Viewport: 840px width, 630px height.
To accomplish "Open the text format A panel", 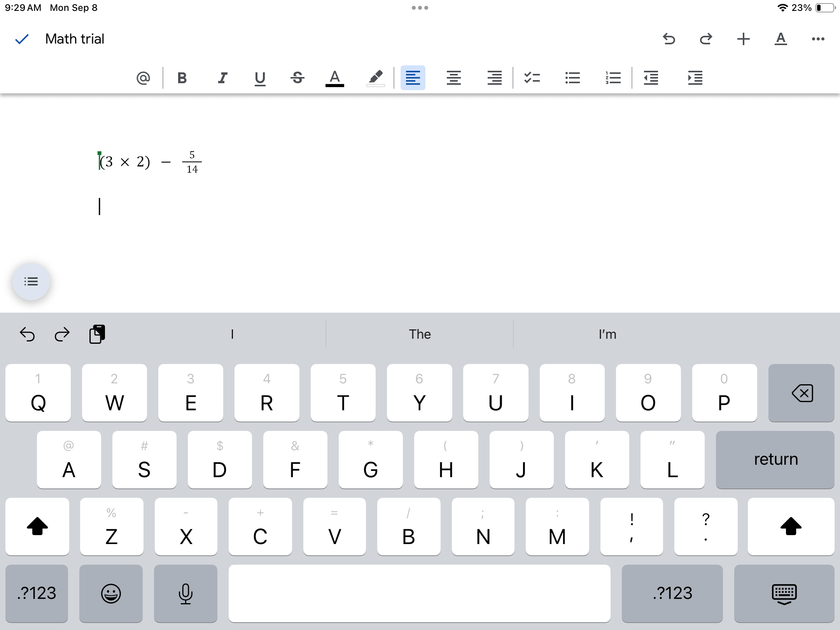I will click(780, 39).
